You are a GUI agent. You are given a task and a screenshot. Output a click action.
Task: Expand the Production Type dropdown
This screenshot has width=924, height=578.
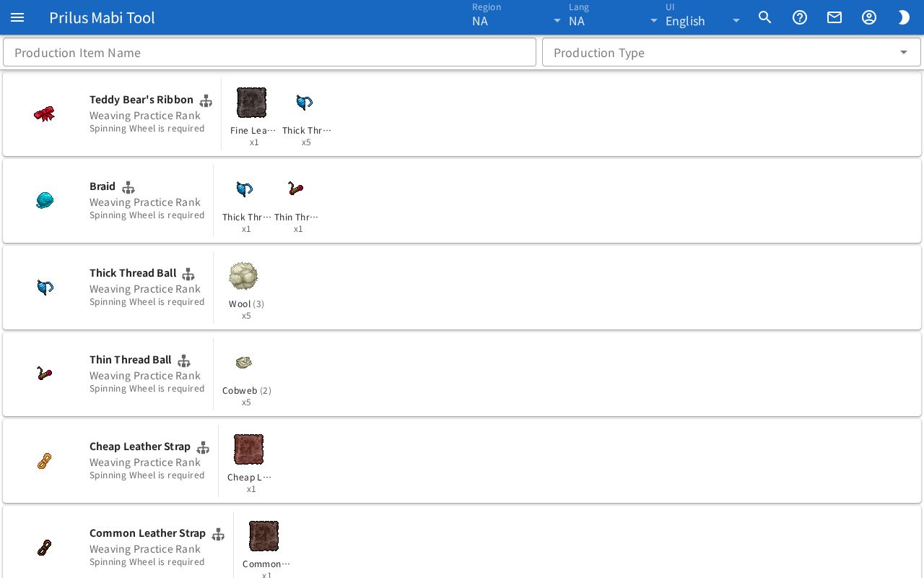(x=731, y=52)
